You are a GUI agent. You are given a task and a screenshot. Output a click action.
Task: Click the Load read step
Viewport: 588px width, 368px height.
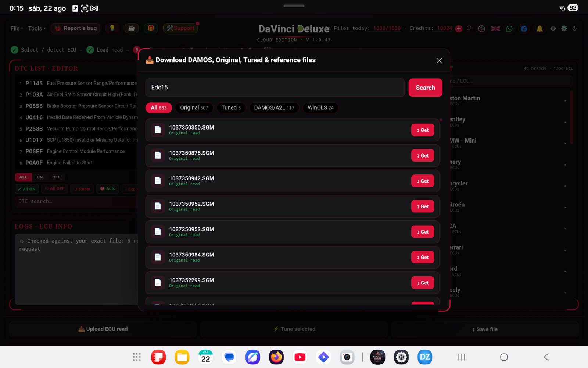pyautogui.click(x=105, y=50)
